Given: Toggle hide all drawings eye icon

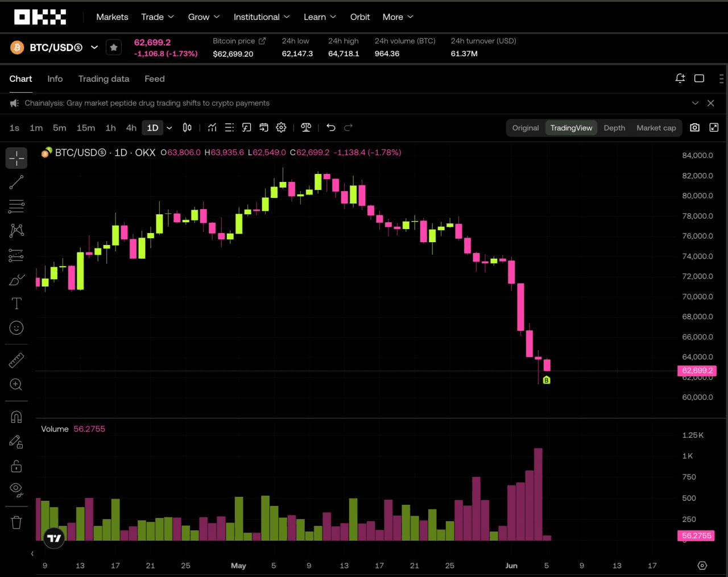Looking at the screenshot, I should (16, 490).
